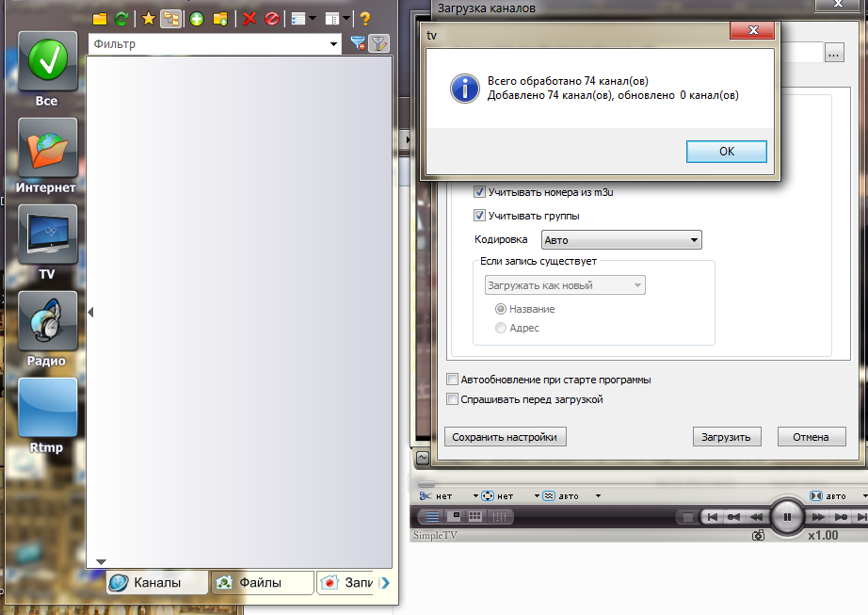Screen dimensions: 868x615
Task: Click the blue tab overflow arrow
Action: click(x=385, y=582)
